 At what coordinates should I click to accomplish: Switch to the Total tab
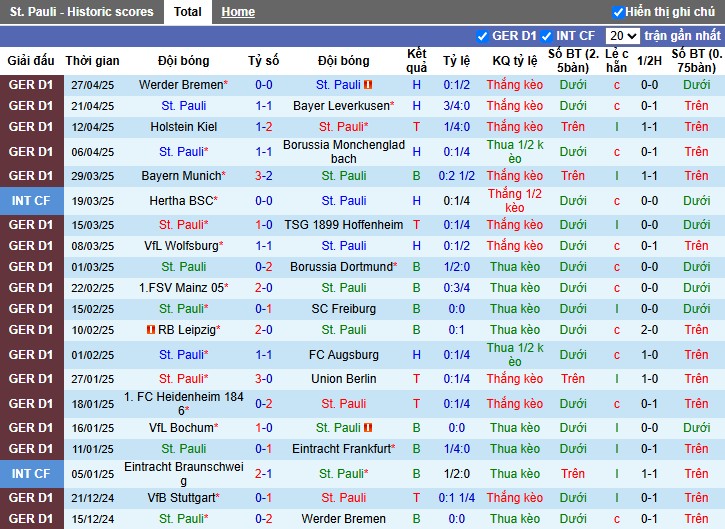pyautogui.click(x=188, y=12)
